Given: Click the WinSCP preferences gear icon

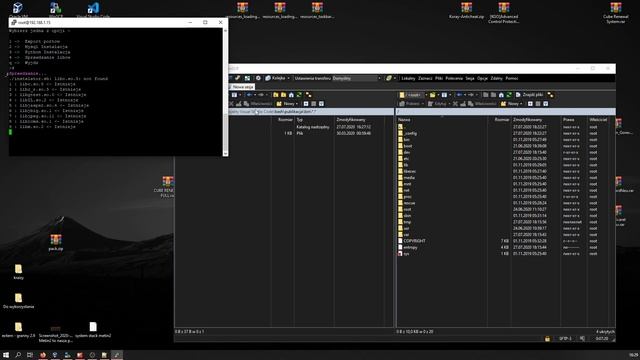Looking at the screenshot, I should tap(258, 78).
